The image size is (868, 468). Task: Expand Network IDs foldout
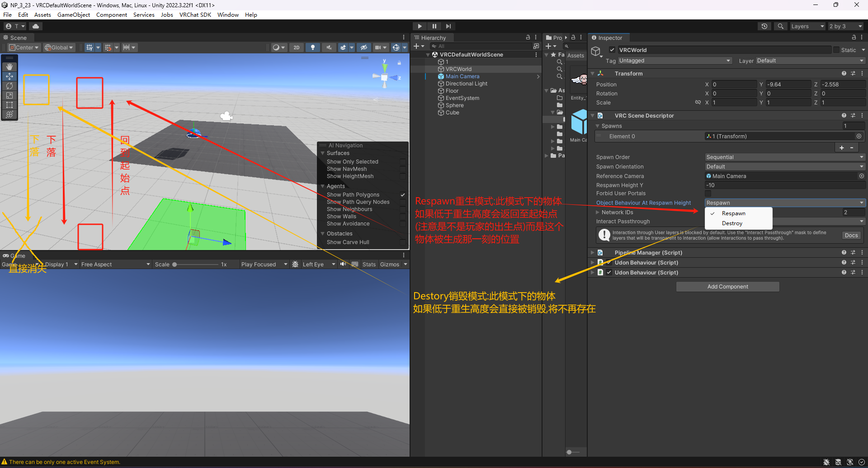598,213
